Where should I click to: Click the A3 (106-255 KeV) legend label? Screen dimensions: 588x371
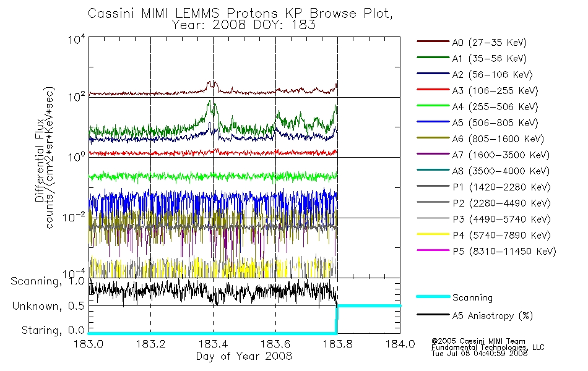495,91
